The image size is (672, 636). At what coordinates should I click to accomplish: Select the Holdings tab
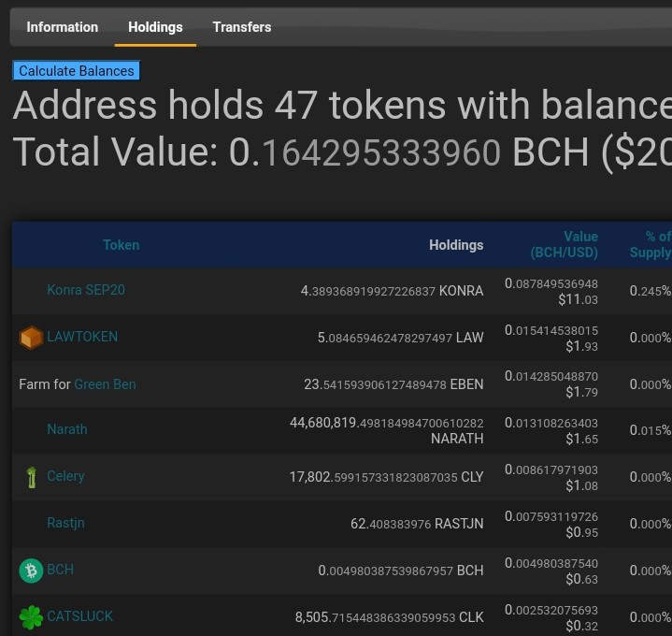155,27
